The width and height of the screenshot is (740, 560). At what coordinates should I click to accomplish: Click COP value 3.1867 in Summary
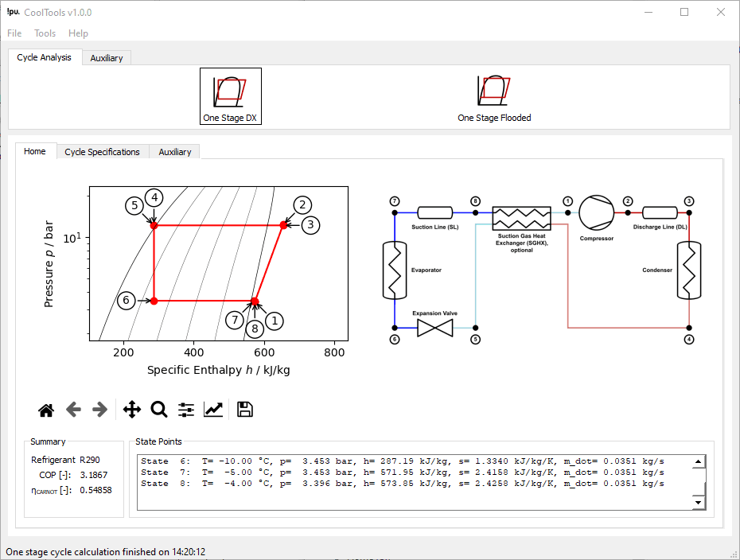[x=93, y=475]
